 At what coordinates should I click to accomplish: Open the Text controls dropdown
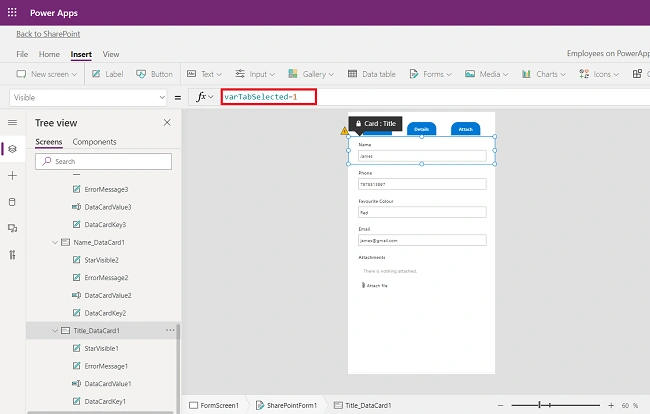(204, 74)
